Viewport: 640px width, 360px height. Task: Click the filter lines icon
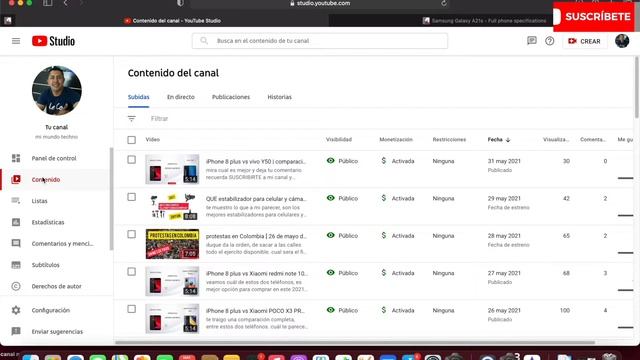tap(131, 119)
